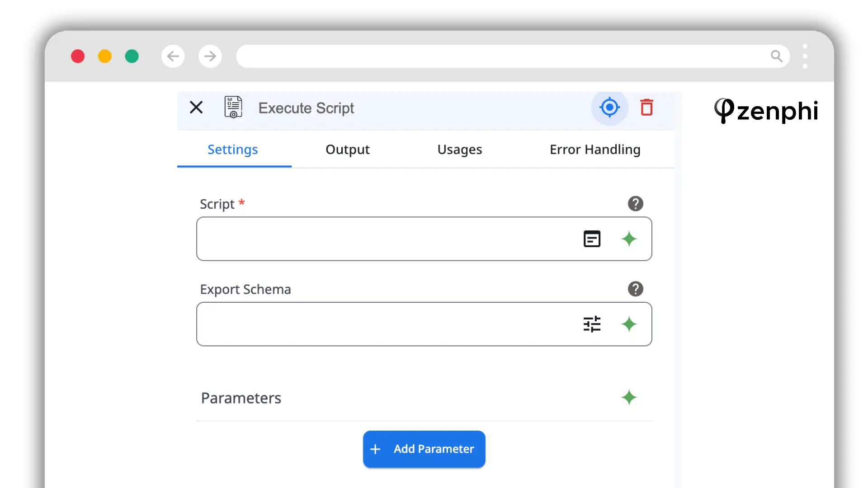Click the green sparkle in Export Schema field
Viewport: 868px width, 488px height.
point(629,324)
